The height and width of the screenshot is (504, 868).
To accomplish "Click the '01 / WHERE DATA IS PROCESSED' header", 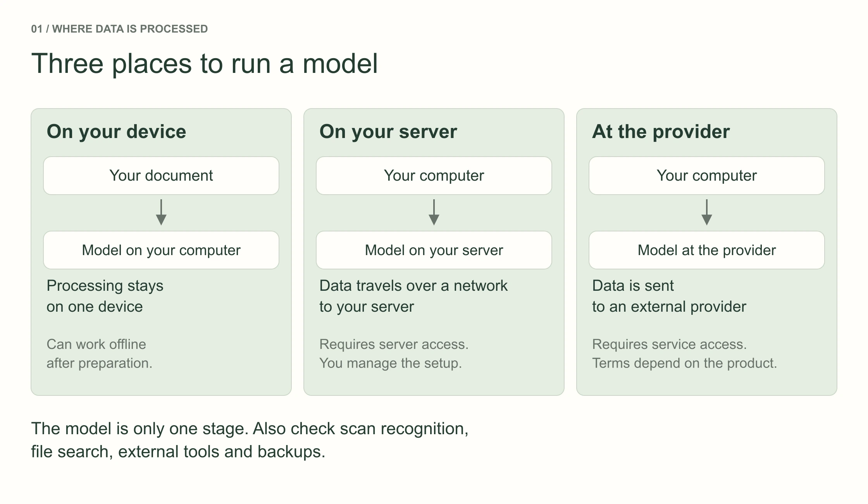I will (x=119, y=29).
